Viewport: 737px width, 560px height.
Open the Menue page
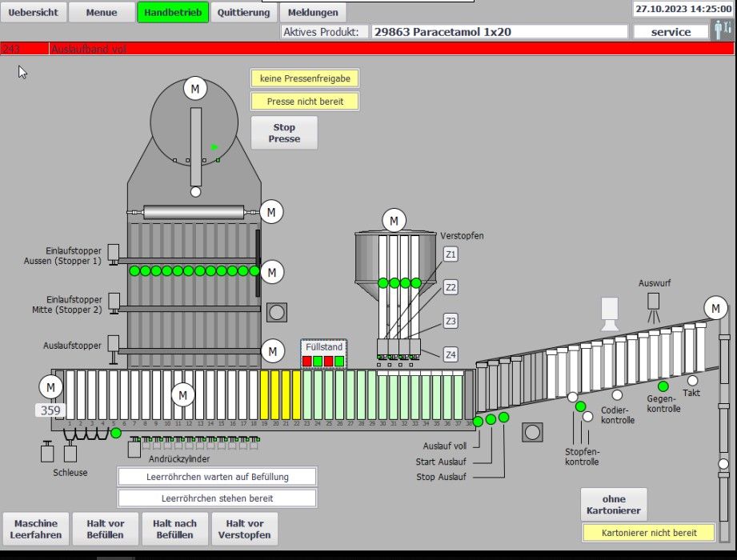coord(101,12)
